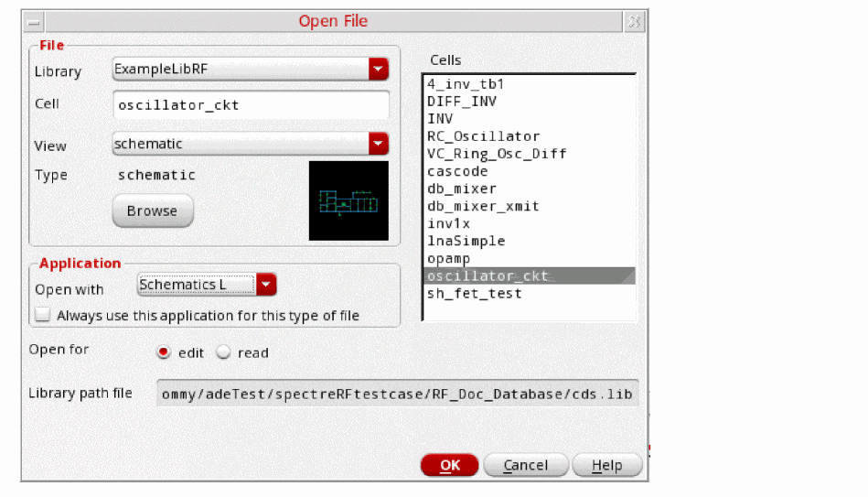
Task: Select RC_Oscillator in the Cells list
Action: click(x=483, y=136)
